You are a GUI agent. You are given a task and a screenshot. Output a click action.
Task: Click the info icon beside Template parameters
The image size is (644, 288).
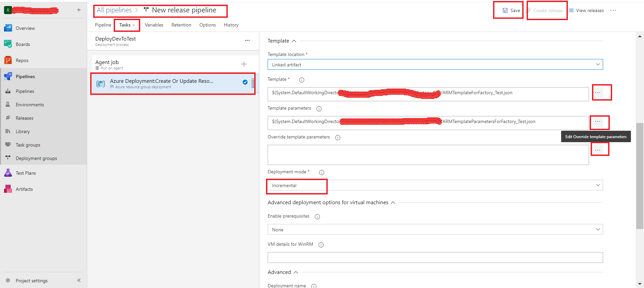pos(319,109)
